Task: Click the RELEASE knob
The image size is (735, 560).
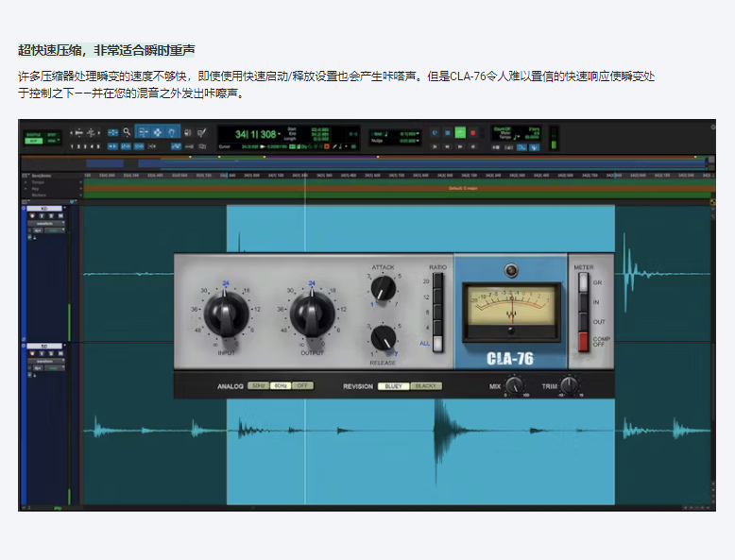Action: pos(384,338)
